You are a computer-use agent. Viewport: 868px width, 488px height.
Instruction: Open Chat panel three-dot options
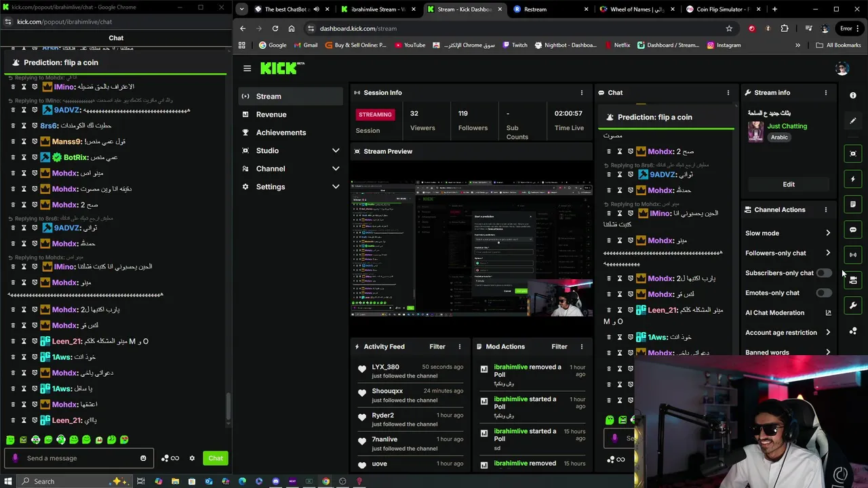728,93
